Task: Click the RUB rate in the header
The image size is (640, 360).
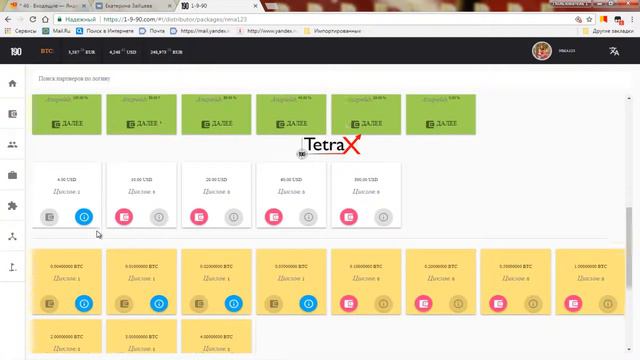Action: [166, 52]
